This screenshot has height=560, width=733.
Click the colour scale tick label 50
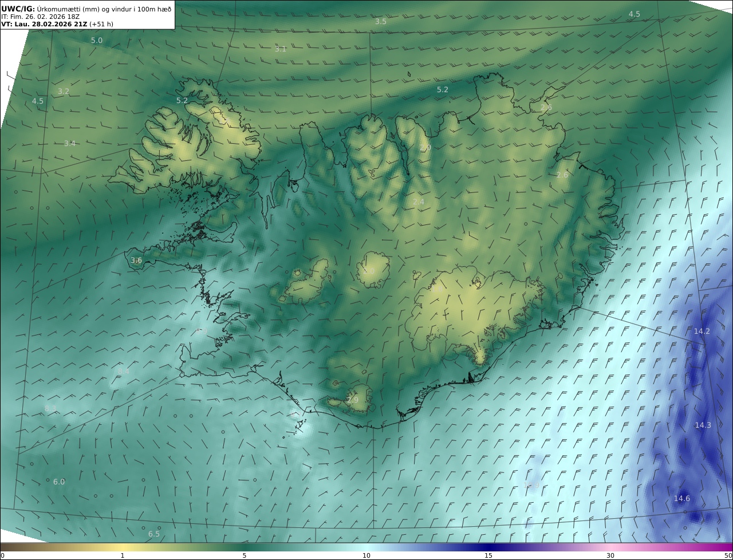(x=728, y=555)
